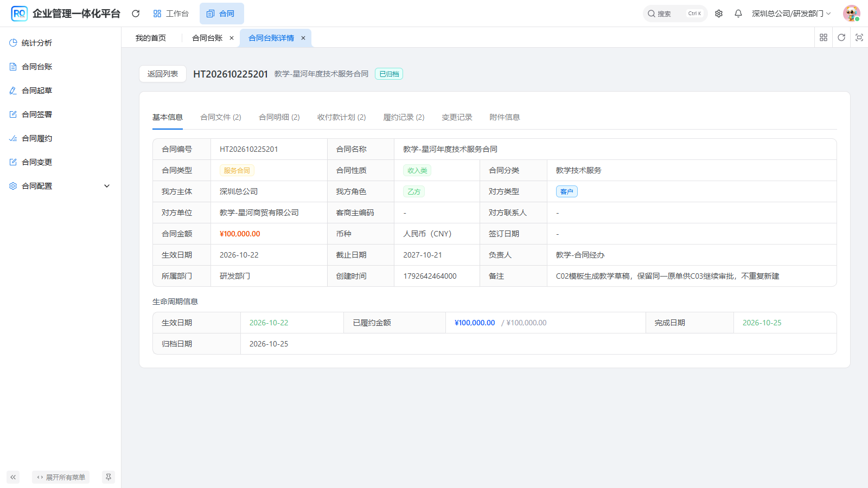This screenshot has height=488, width=868.
Task: Toggle fullscreen content icon
Action: pyautogui.click(x=859, y=37)
